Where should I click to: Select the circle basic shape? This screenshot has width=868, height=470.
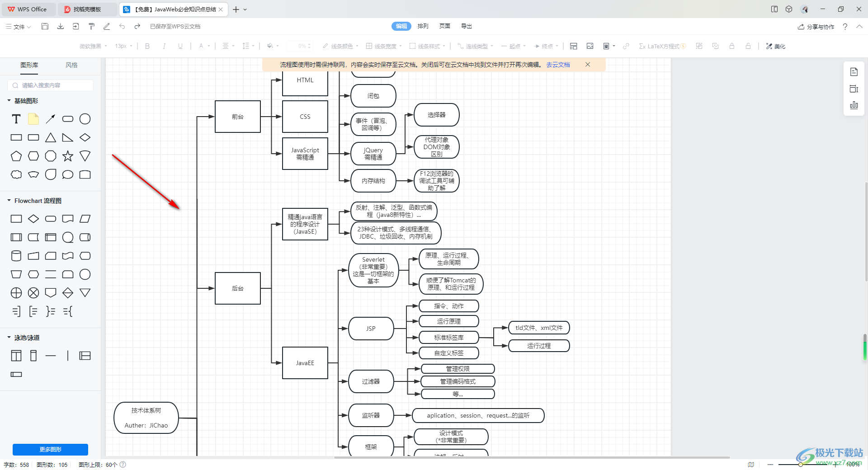(x=85, y=119)
